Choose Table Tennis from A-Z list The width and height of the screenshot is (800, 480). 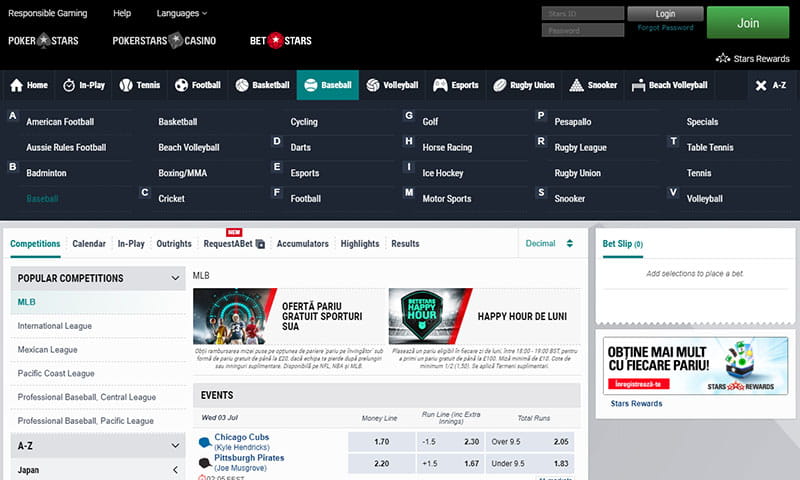coord(710,147)
